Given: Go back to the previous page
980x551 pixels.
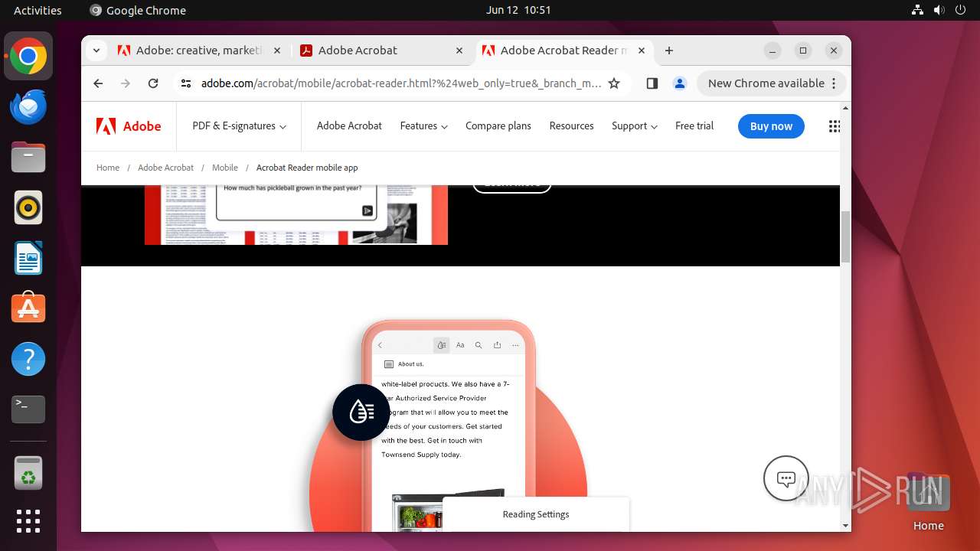Looking at the screenshot, I should (98, 83).
